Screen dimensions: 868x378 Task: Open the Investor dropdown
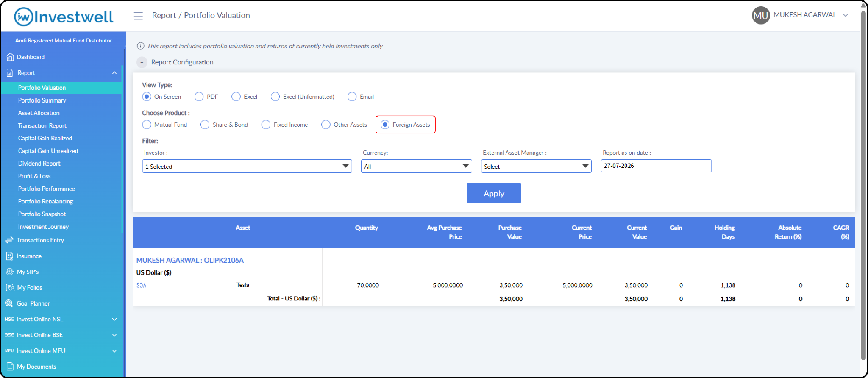coord(247,166)
